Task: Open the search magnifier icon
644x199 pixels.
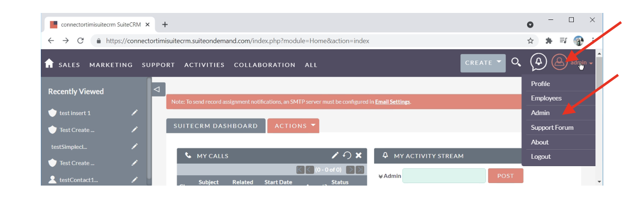Action: [516, 62]
